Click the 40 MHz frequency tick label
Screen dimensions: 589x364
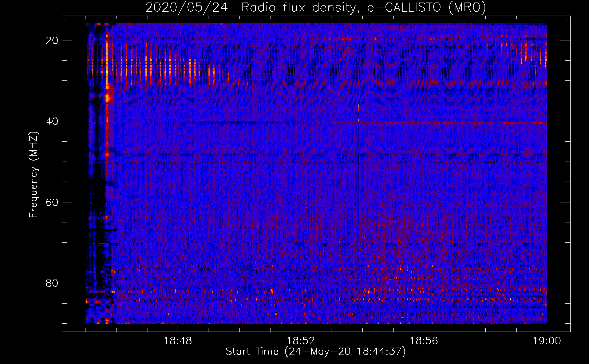(52, 121)
